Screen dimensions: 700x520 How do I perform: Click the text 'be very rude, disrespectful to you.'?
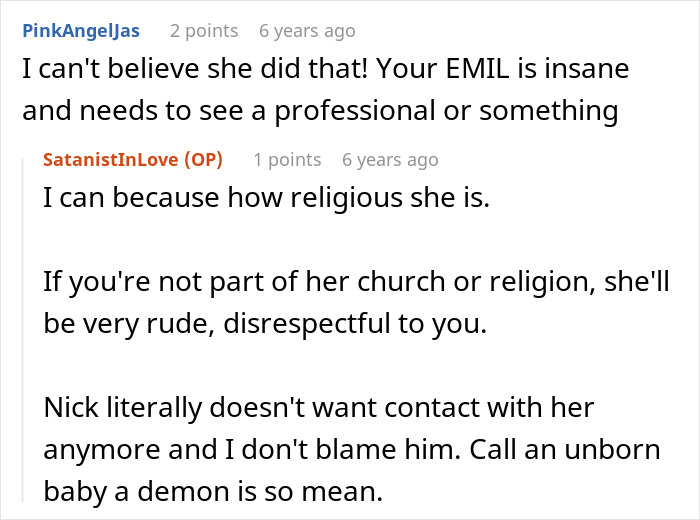click(265, 324)
